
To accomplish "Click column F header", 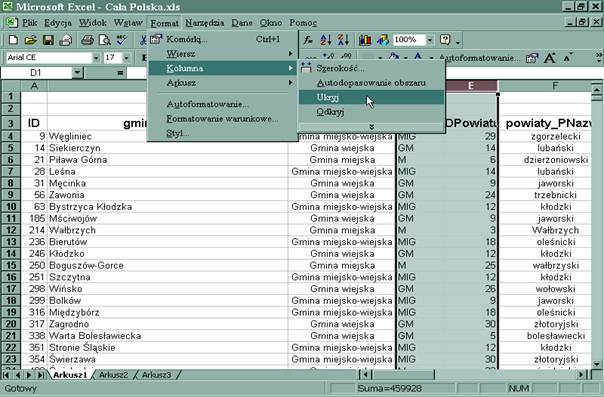I will pos(545,86).
